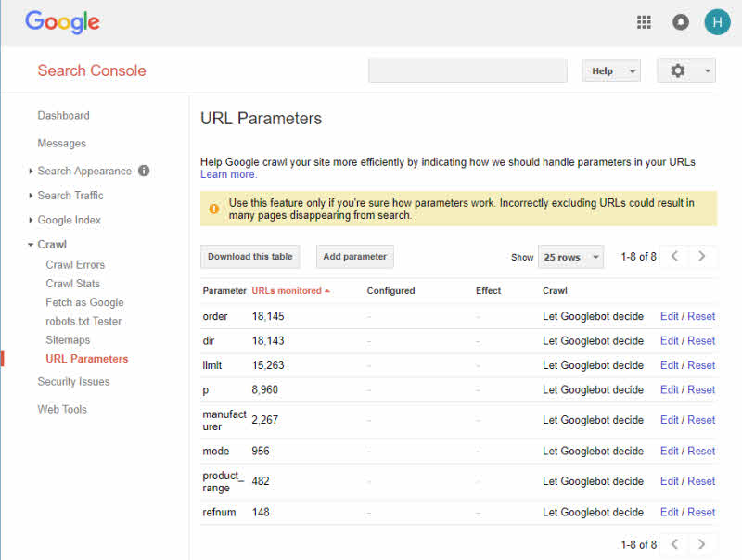This screenshot has height=560, width=742.
Task: Open the Google apps grid
Action: tap(644, 21)
